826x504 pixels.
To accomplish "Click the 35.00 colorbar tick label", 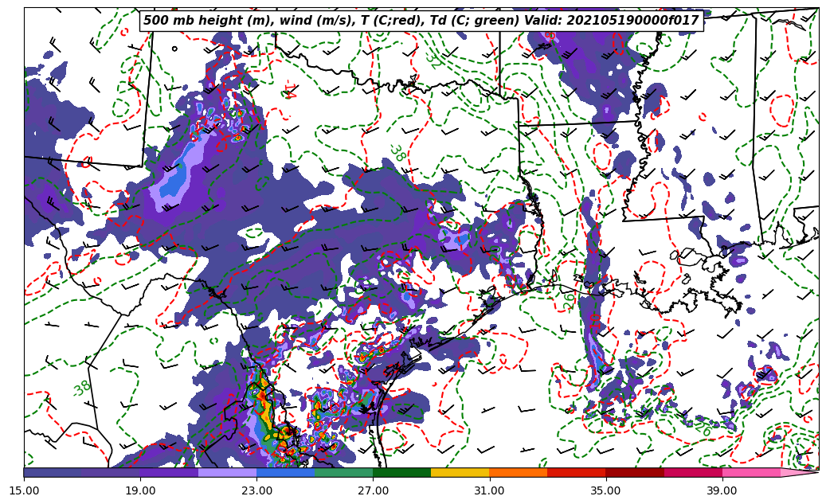I will click(x=606, y=490).
